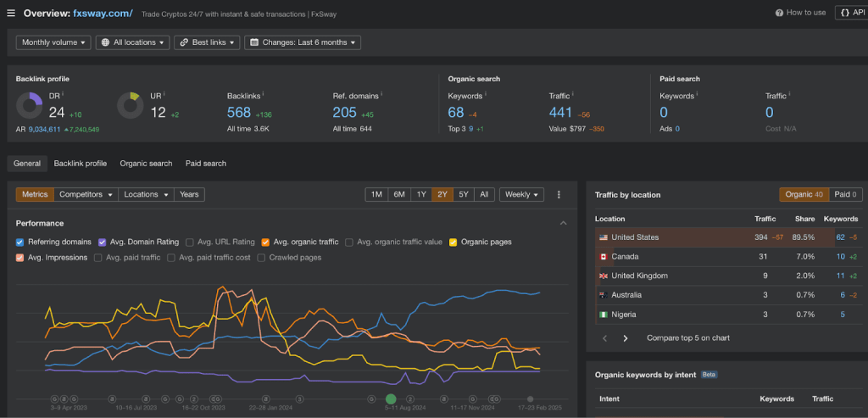Image resolution: width=868 pixels, height=418 pixels.
Task: Click the Australia flag icon
Action: pos(604,295)
